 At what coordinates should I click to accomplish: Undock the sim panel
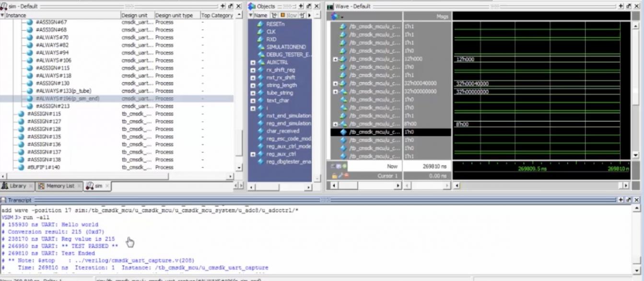[x=231, y=6]
